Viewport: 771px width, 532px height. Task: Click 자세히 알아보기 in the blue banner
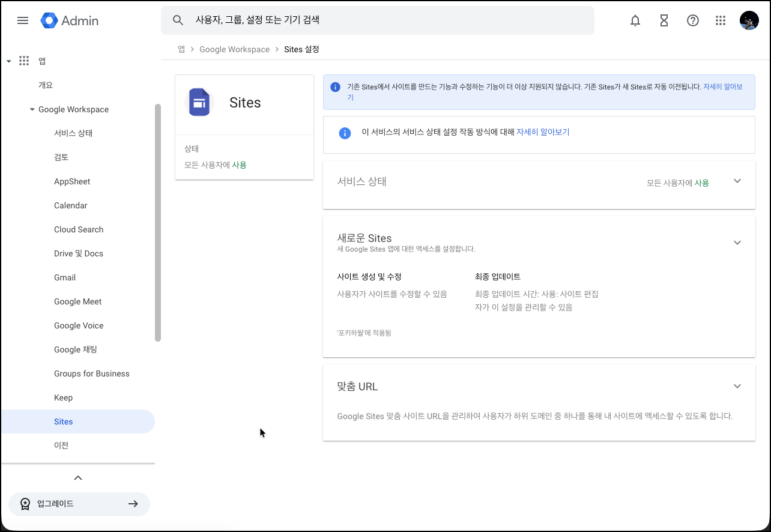(x=723, y=86)
